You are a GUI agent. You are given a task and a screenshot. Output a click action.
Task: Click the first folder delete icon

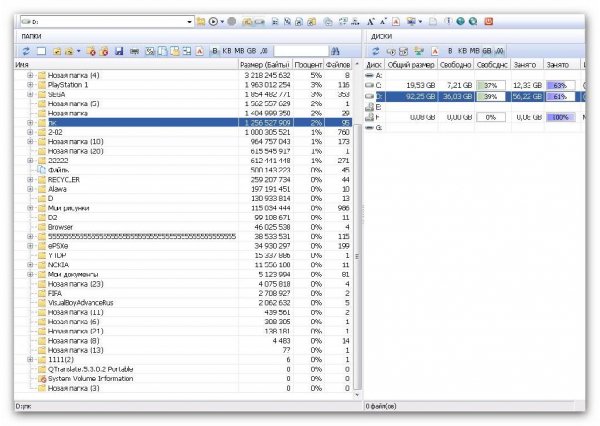pos(91,51)
